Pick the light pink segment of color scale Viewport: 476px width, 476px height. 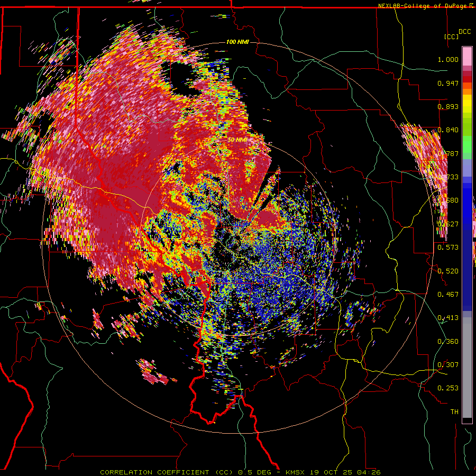point(467,56)
